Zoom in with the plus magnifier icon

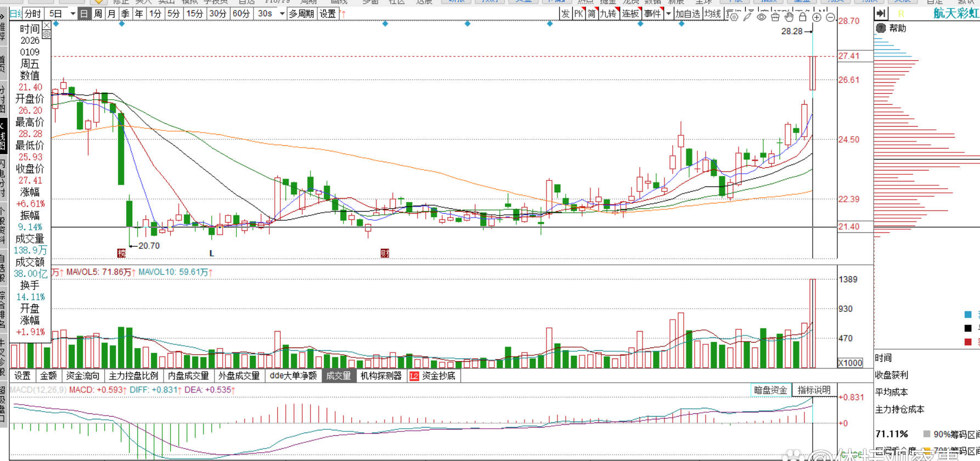(x=816, y=17)
